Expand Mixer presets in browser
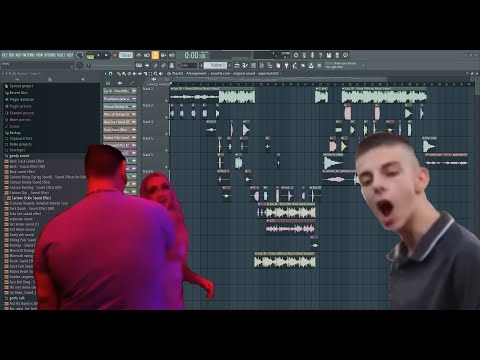The height and width of the screenshot is (360, 480). (18, 119)
